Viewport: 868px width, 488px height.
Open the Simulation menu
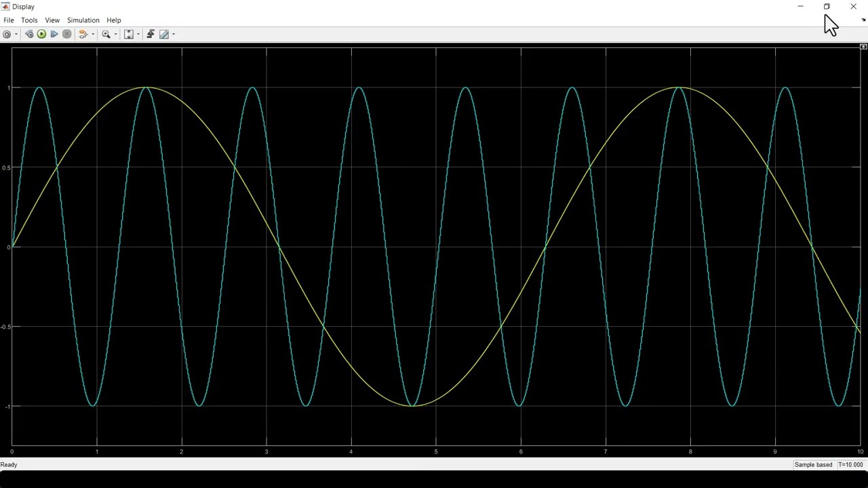tap(83, 20)
